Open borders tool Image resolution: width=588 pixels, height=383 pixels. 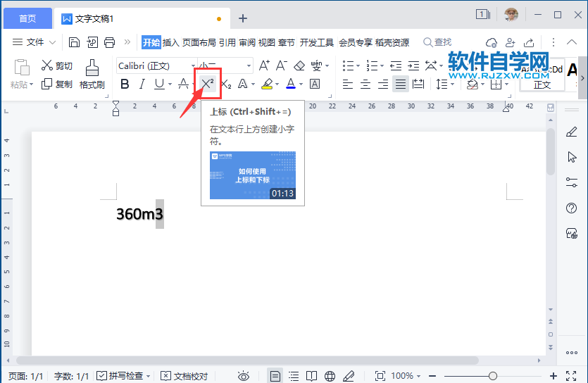(496, 84)
